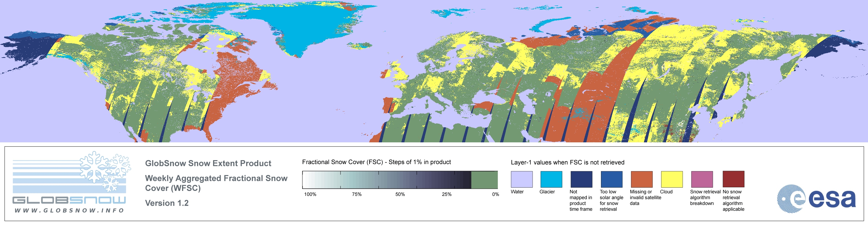Select the 'Not mapped in product time frame' swatch
Viewport: 868px width, 225px height.
(581, 179)
